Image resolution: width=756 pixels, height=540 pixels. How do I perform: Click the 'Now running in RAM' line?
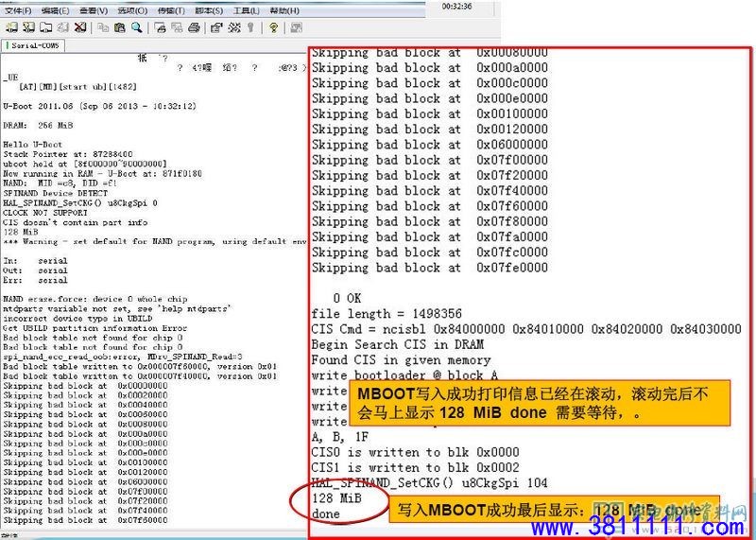[103, 173]
